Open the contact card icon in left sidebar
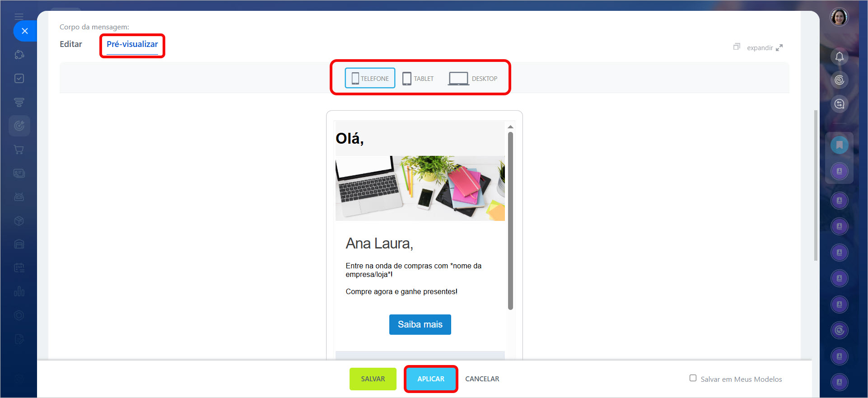Image resolution: width=868 pixels, height=398 pixels. pos(19,173)
